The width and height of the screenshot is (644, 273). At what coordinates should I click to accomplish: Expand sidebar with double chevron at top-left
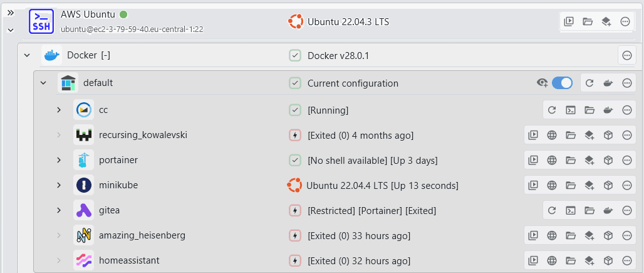point(11,13)
